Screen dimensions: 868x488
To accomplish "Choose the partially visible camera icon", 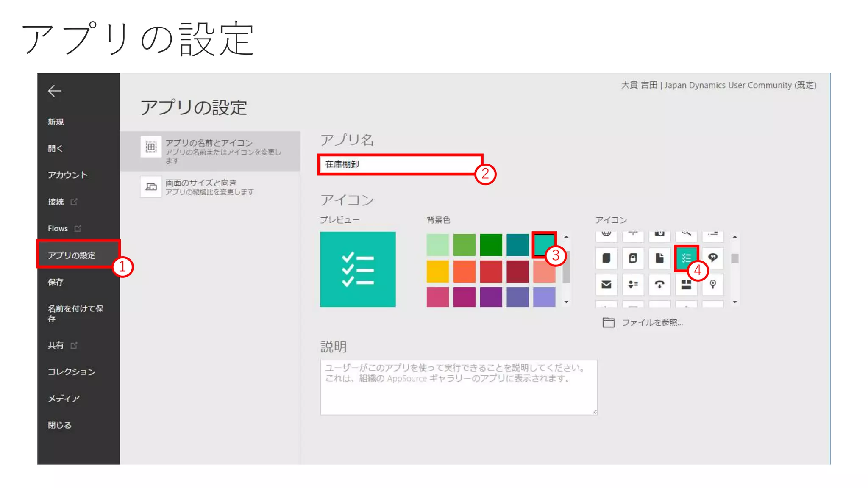I will 659,236.
